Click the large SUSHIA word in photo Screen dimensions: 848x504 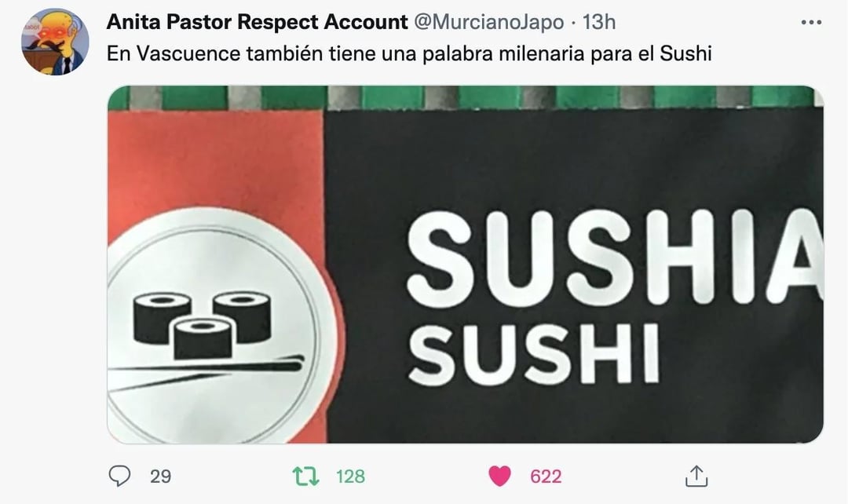pyautogui.click(x=615, y=257)
